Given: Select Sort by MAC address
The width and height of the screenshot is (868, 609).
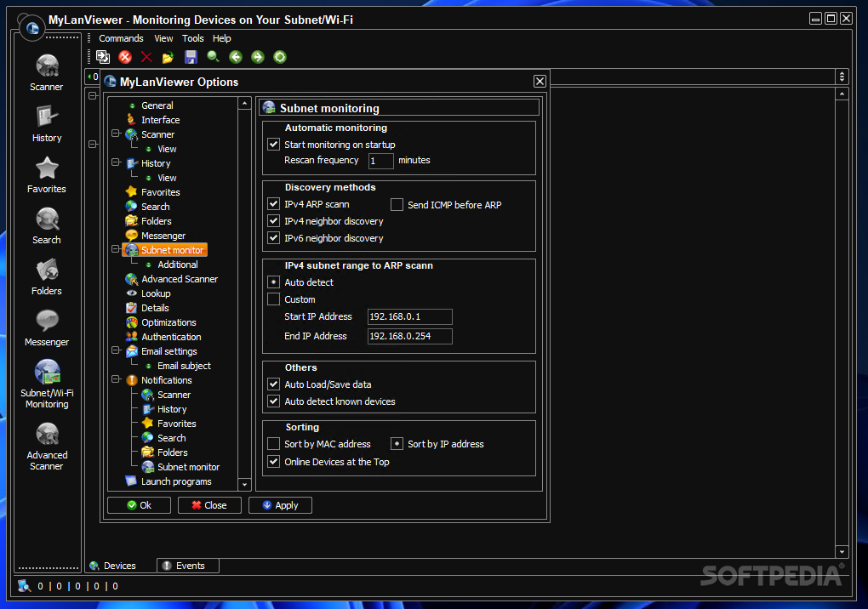Looking at the screenshot, I should (273, 444).
